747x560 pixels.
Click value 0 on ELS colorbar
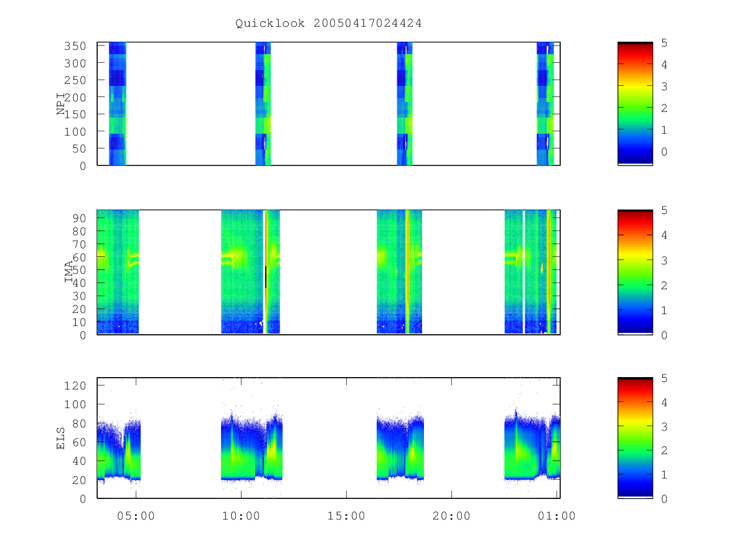[x=664, y=499]
